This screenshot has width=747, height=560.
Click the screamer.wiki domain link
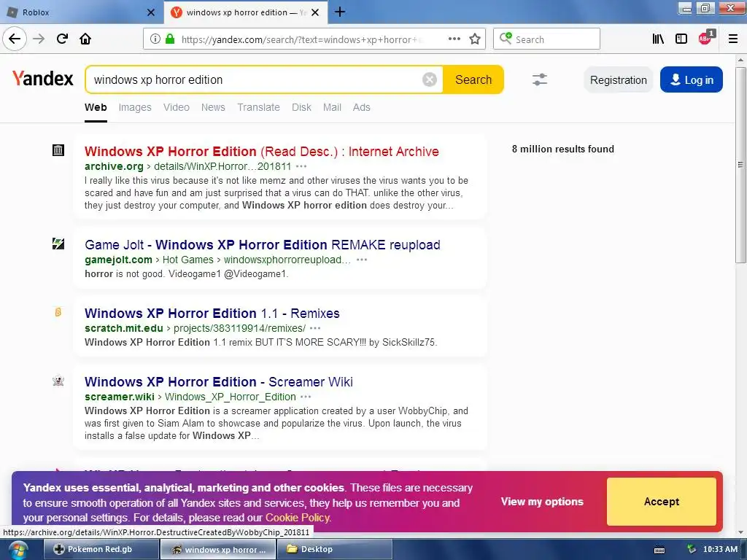point(120,397)
